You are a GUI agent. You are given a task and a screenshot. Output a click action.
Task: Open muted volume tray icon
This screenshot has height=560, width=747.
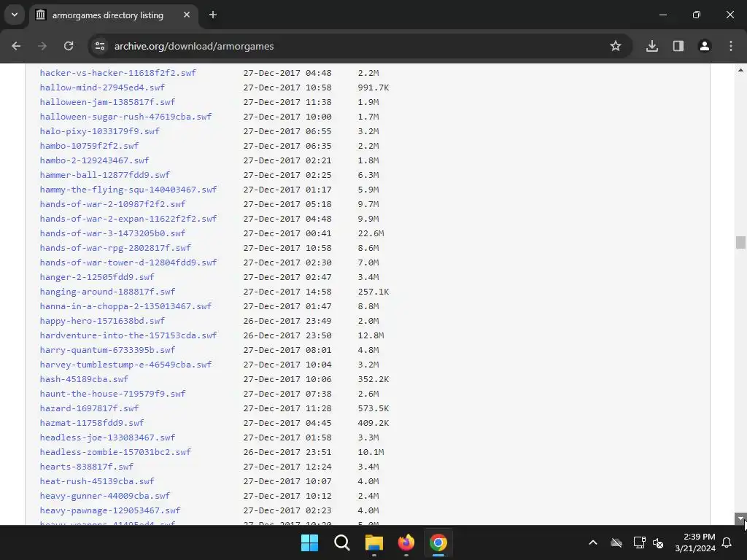coord(659,542)
